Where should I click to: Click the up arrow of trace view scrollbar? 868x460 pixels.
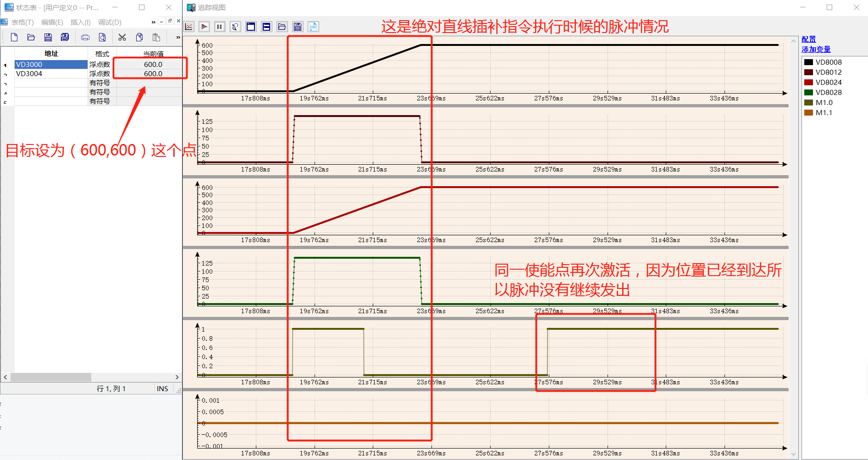pyautogui.click(x=793, y=41)
